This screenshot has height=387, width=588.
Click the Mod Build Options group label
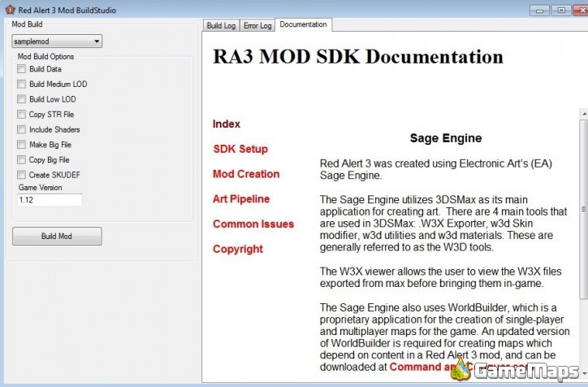coord(45,57)
